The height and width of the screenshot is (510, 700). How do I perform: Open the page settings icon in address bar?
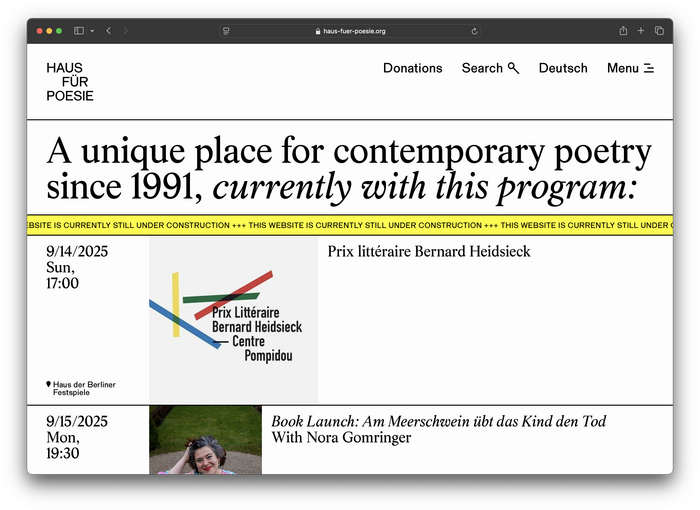coord(226,31)
